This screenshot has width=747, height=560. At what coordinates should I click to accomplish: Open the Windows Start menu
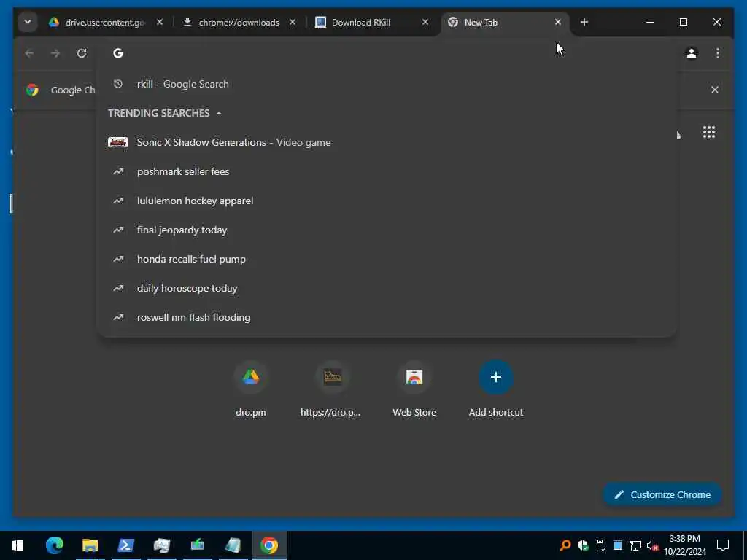(18, 545)
